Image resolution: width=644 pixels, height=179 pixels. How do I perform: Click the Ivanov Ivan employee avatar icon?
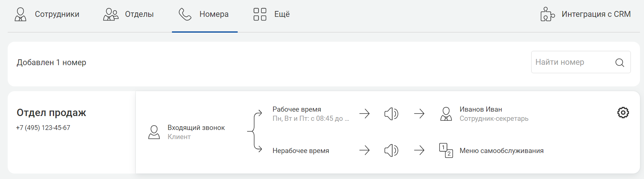[446, 114]
